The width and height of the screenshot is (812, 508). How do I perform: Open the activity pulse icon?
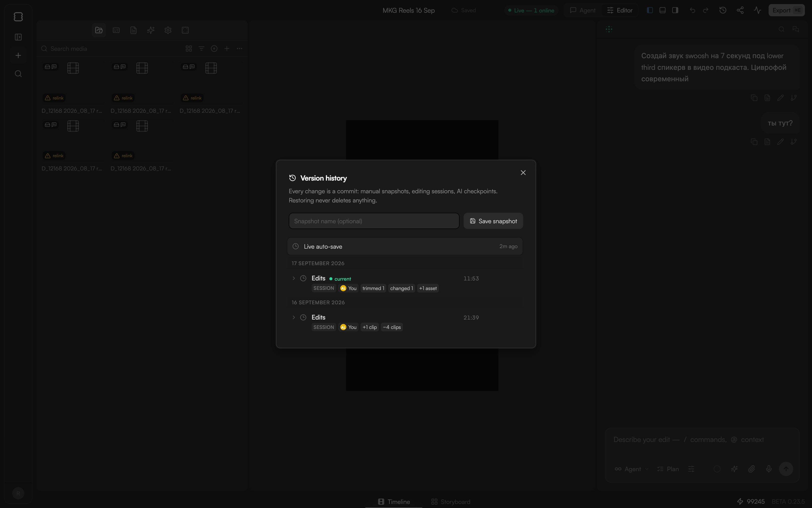tap(757, 10)
